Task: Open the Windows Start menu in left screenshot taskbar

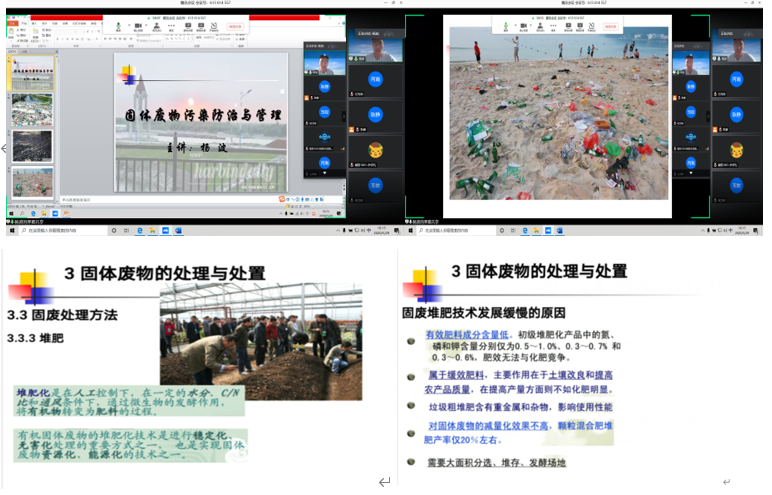Action: pos(13,230)
